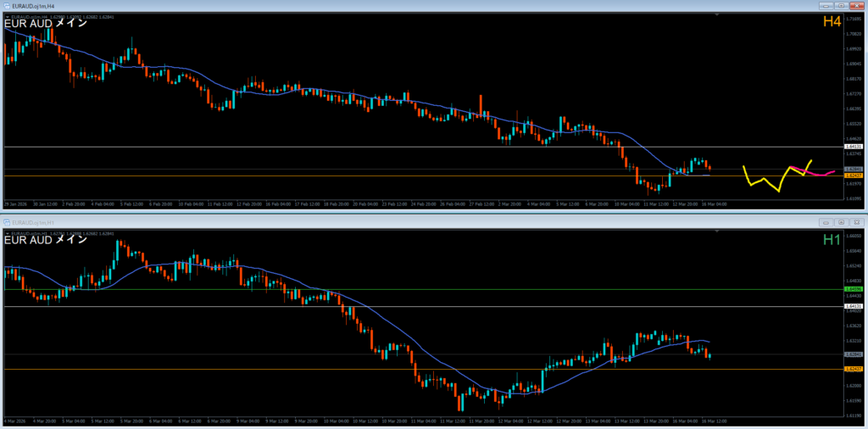Click the EURAUD H4 window title bar text
Screen dimensions: 868x429
32,6
